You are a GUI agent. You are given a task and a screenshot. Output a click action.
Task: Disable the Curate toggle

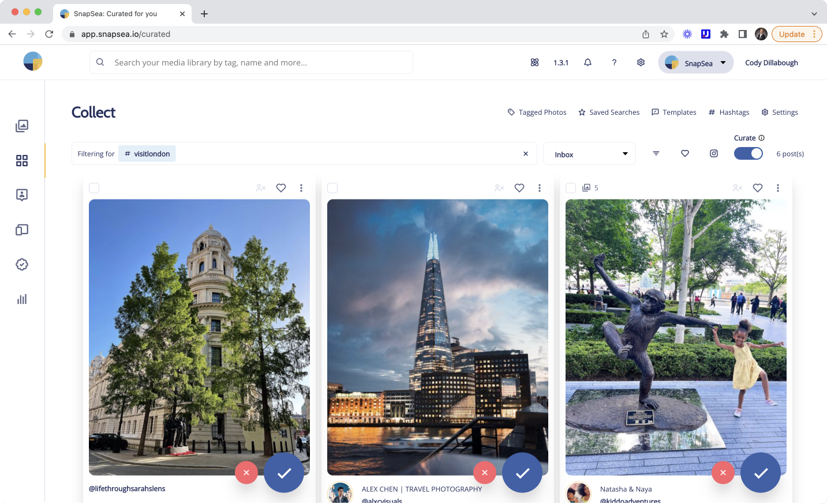(748, 153)
